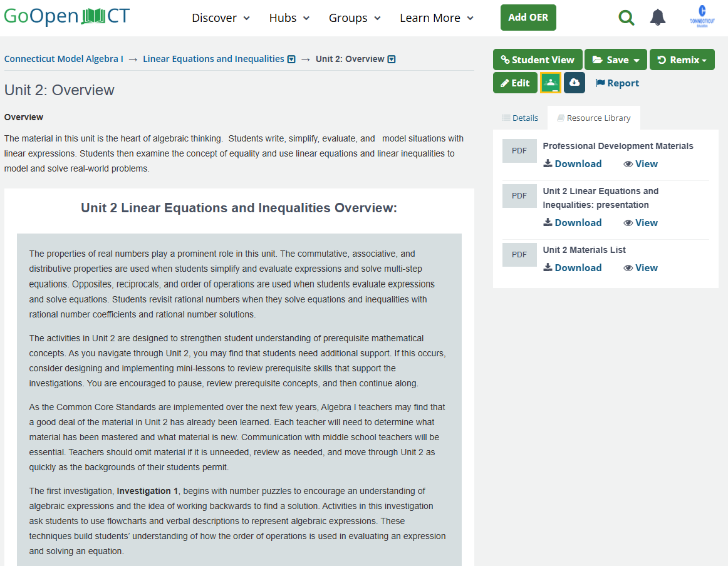Screen dimensions: 728x566
Task: Click the GoOpenCT logo
Action: click(x=67, y=16)
